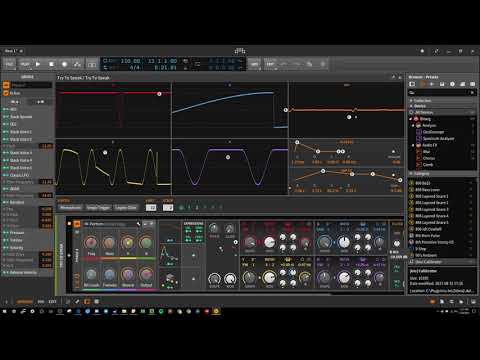Image resolution: width=480 pixels, height=360 pixels.
Task: Open the ADD menu in the toolbar
Action: (255, 64)
